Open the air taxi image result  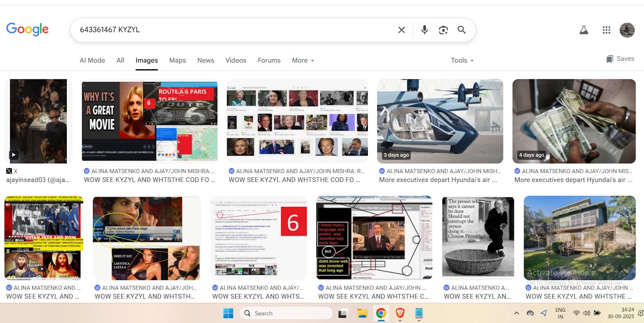(440, 121)
